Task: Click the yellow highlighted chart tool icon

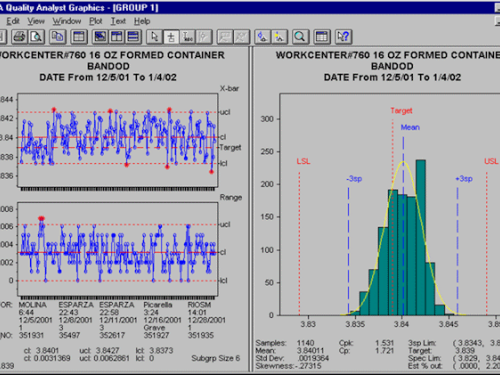Action: [x=279, y=37]
